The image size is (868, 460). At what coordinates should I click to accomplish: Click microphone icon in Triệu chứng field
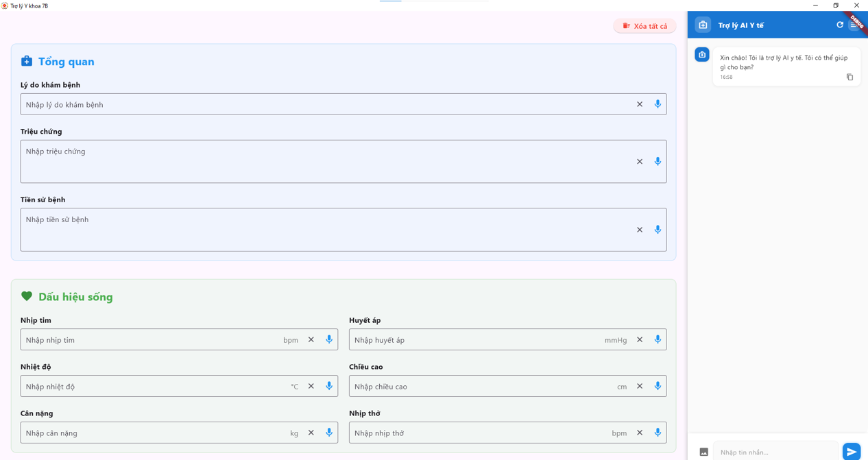(x=658, y=162)
